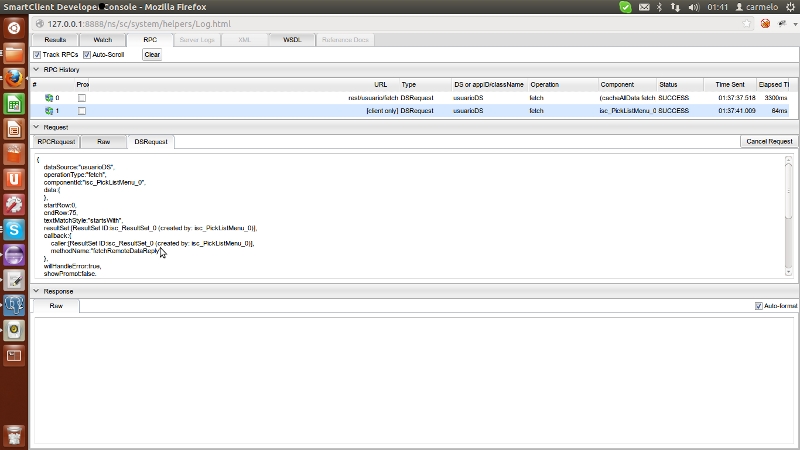
Task: Open the Ubuntu Dash home button
Action: pyautogui.click(x=14, y=27)
